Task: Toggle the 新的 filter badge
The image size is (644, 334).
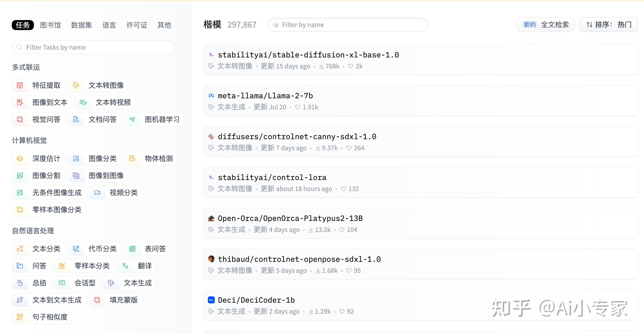Action: [x=530, y=24]
